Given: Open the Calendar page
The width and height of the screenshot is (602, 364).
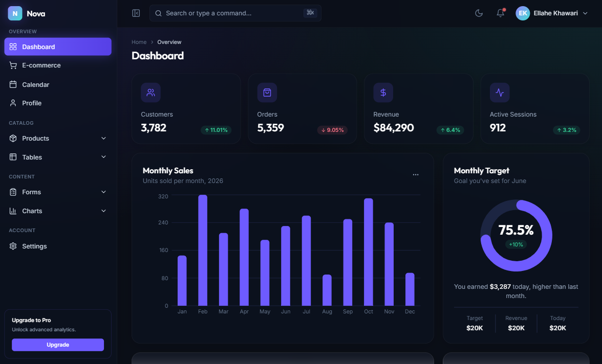Looking at the screenshot, I should (x=58, y=84).
